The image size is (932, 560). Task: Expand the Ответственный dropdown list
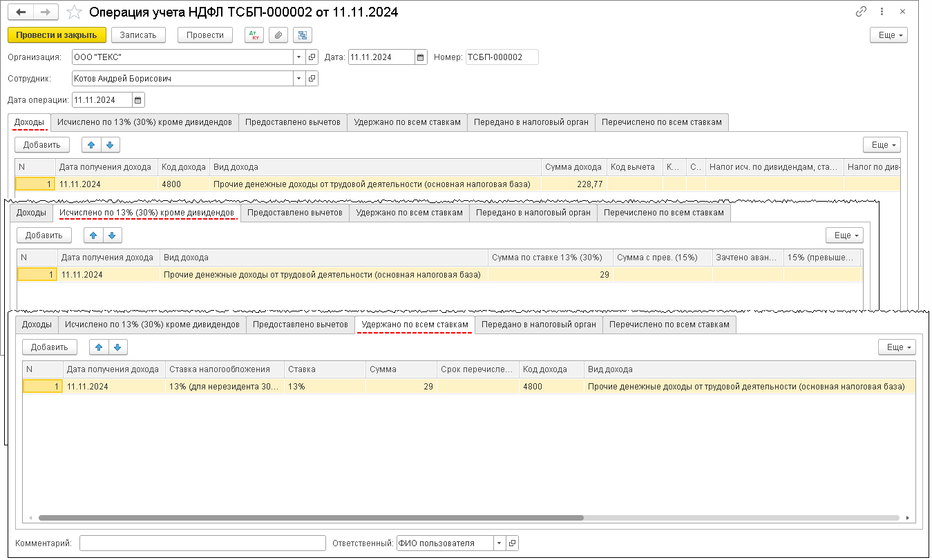[x=500, y=543]
